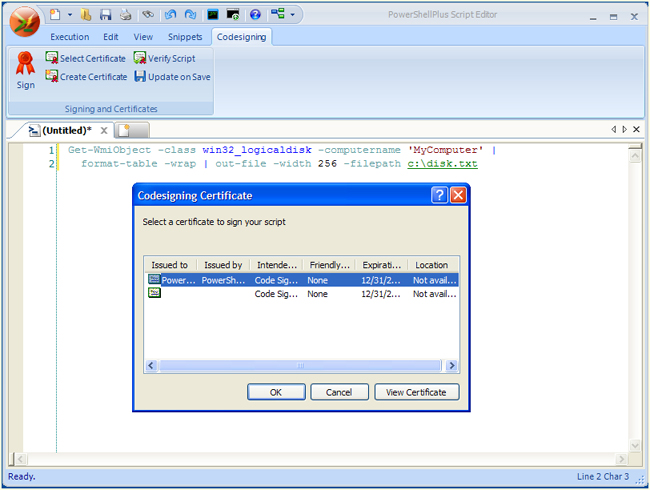This screenshot has width=650, height=490.
Task: Click Cancel in the certificate dialog
Action: [339, 392]
